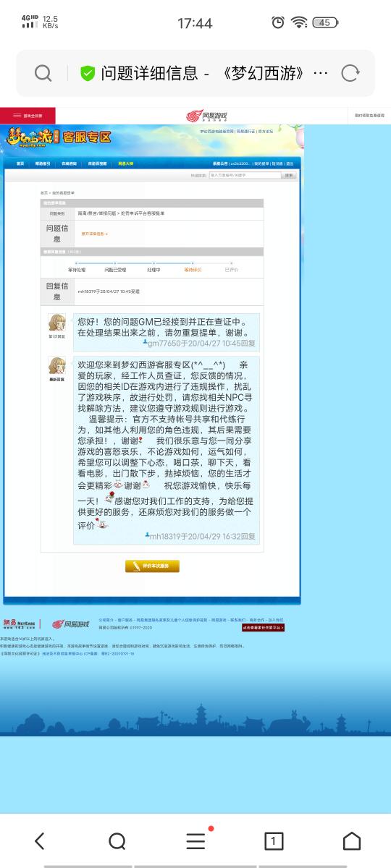Open the 游戏全目录 red menu button
The width and height of the screenshot is (391, 868).
click(28, 116)
